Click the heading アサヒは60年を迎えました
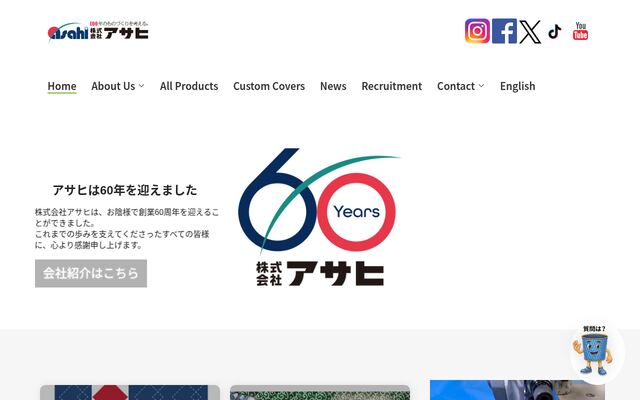Viewport: 640px width, 400px height. pyautogui.click(x=125, y=190)
